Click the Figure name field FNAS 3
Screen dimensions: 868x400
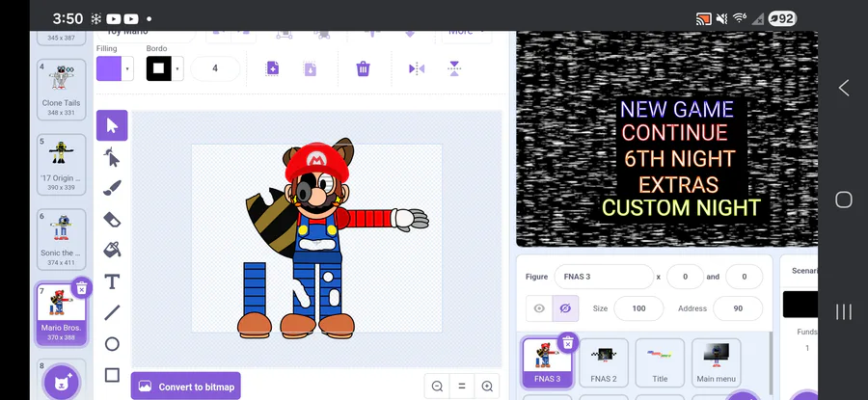(x=604, y=277)
